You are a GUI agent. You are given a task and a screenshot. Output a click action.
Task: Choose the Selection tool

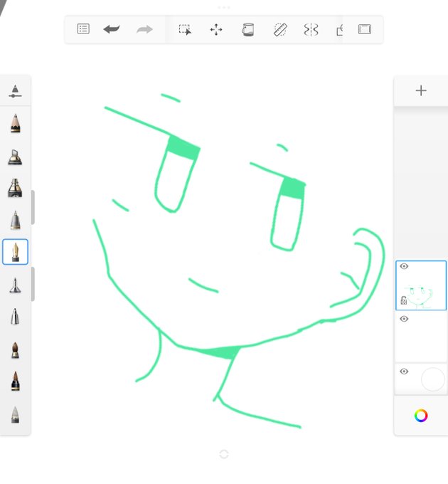point(185,30)
